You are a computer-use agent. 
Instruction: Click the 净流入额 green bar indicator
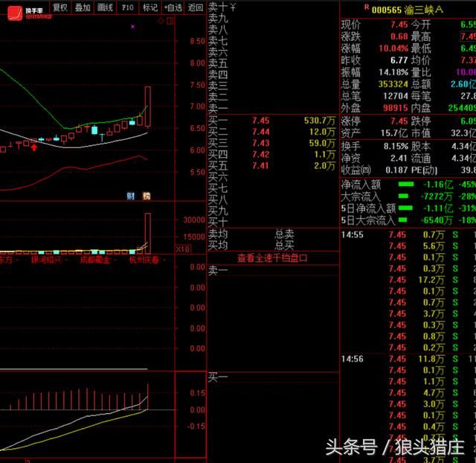click(x=406, y=184)
